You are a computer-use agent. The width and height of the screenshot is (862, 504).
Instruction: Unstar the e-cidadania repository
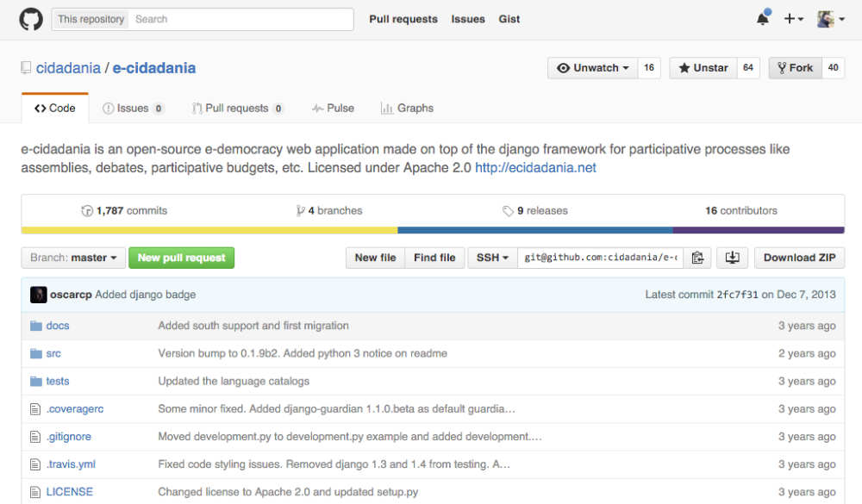pos(703,68)
